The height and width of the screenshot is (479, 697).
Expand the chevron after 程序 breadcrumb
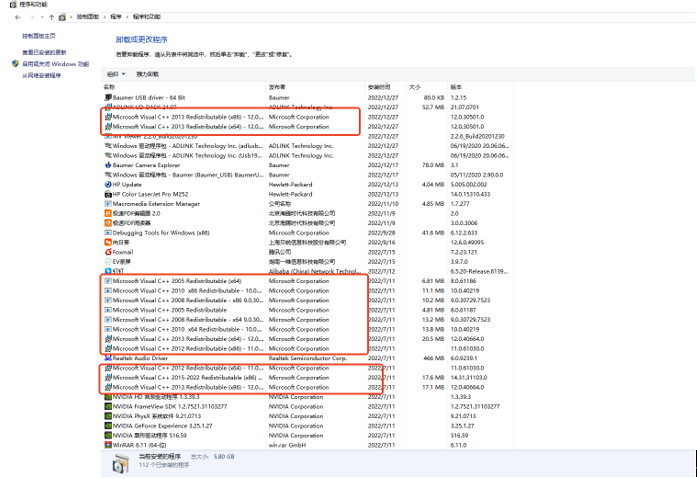[x=127, y=17]
